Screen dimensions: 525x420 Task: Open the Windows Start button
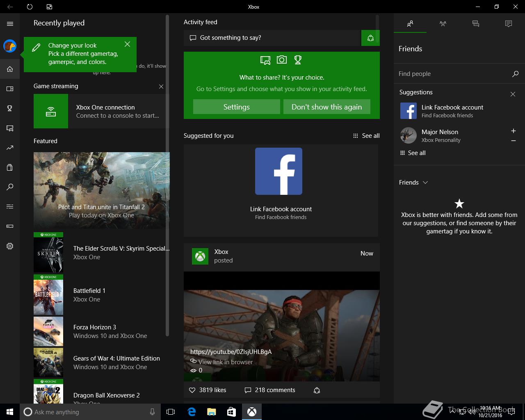coord(10,412)
